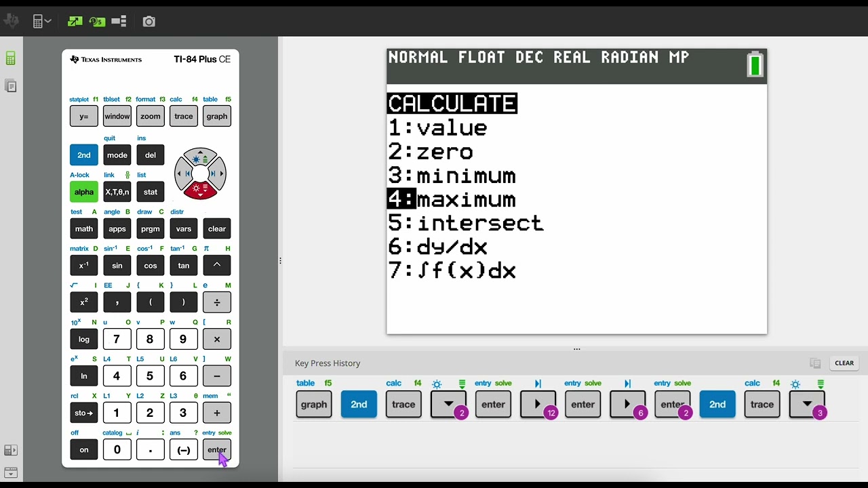Click the y= key on the calculator
This screenshot has width=868, height=488.
[x=84, y=116]
